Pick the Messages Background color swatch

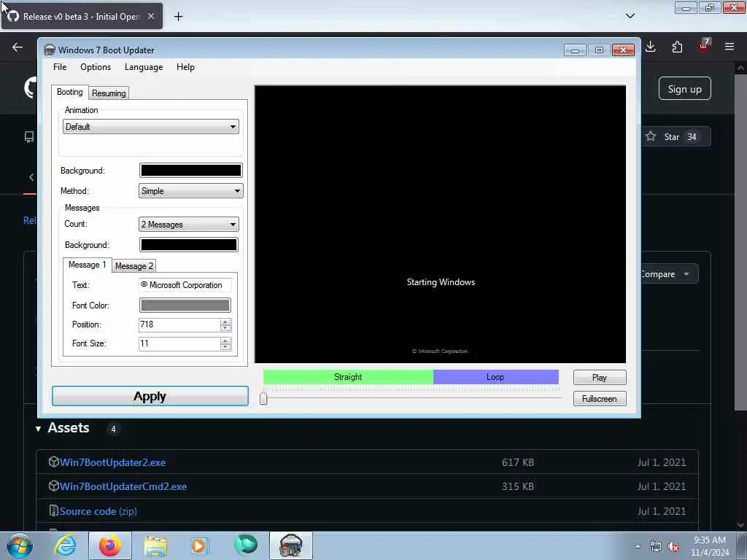coord(189,245)
